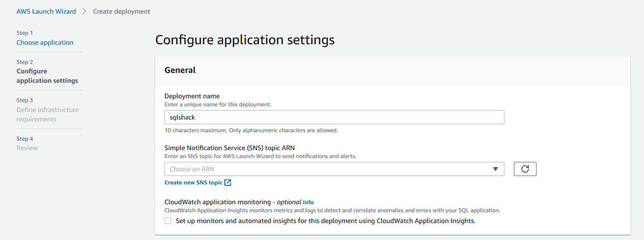Click the breadcrumb chevron separator icon

pyautogui.click(x=84, y=11)
